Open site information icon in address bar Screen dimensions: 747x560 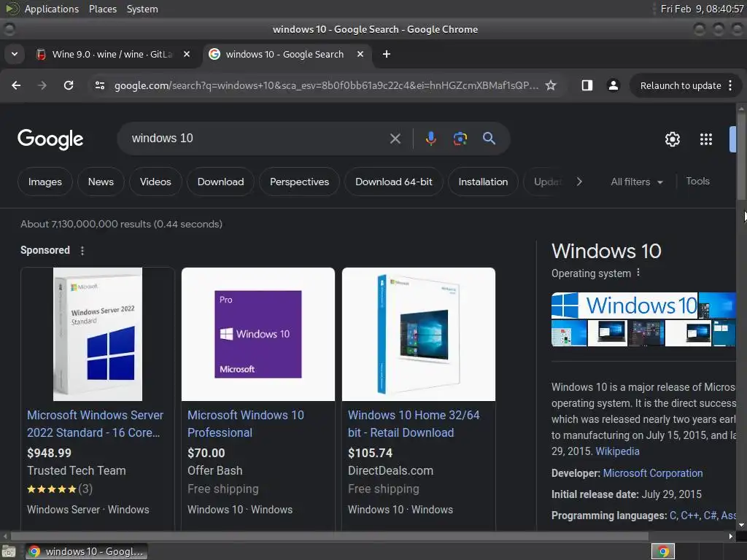[99, 85]
